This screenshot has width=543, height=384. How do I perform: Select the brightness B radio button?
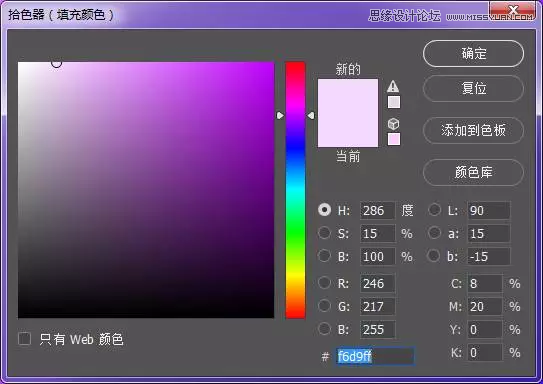[324, 256]
